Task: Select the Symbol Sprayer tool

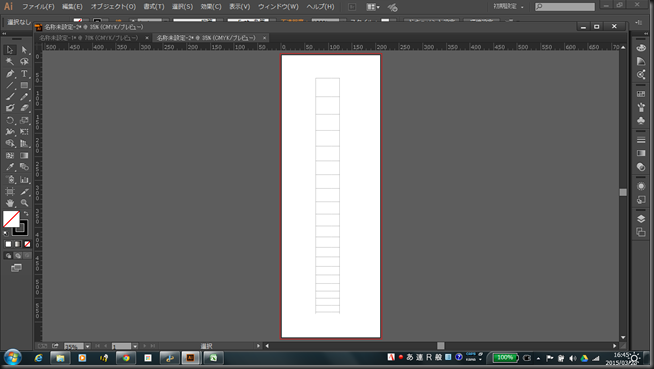Action: (x=10, y=180)
